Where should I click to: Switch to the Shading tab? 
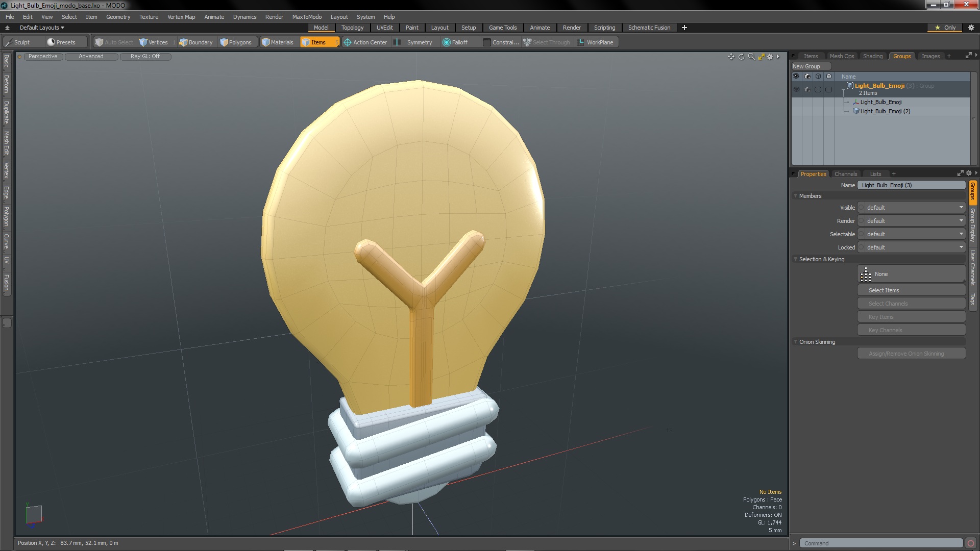872,56
